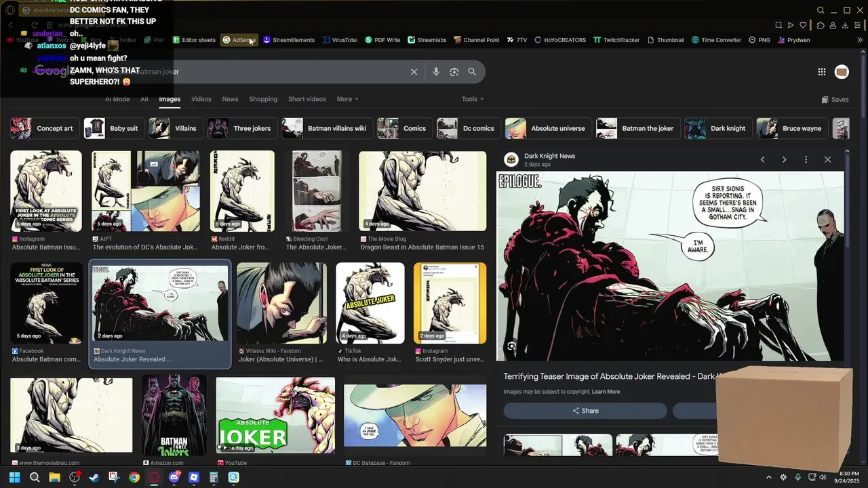Screen dimensions: 868x488
Task: Click the Opera tab search magnifier
Action: (x=821, y=10)
